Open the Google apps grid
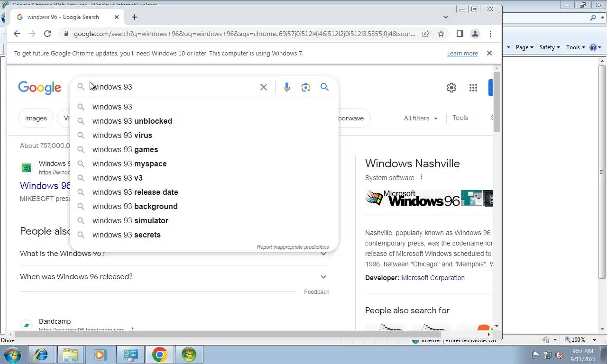 tap(473, 88)
